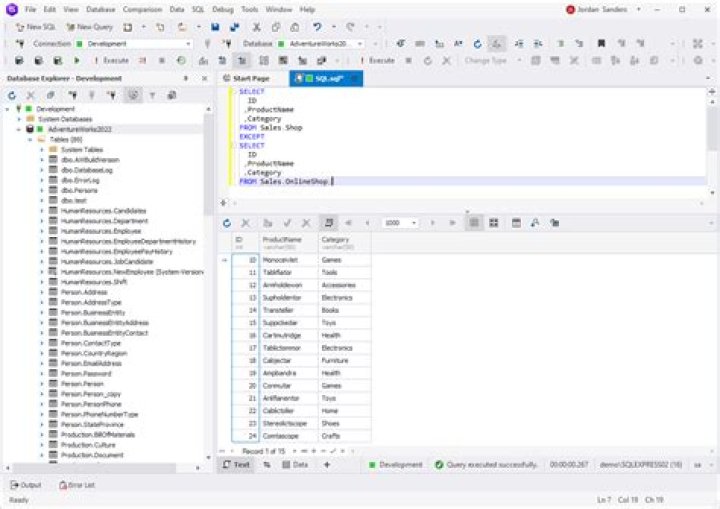Expand the dbo.Persons table node
Image resolution: width=720 pixels, height=509 pixels.
click(42, 190)
